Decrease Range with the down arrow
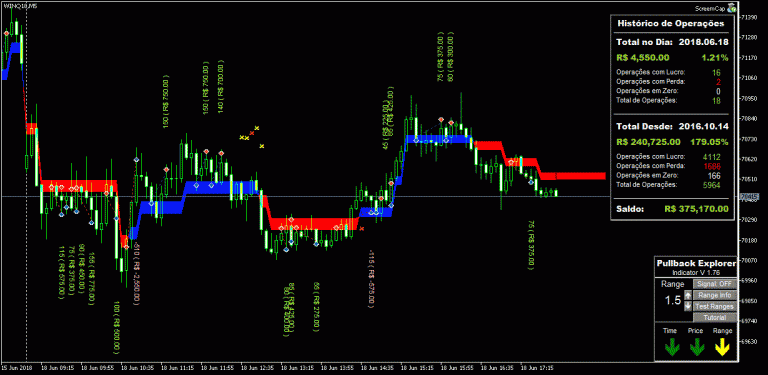Image resolution: width=768 pixels, height=375 pixels. click(x=688, y=306)
